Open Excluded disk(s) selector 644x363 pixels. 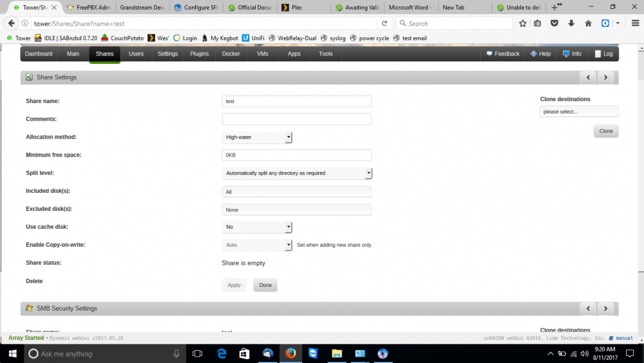pos(296,210)
